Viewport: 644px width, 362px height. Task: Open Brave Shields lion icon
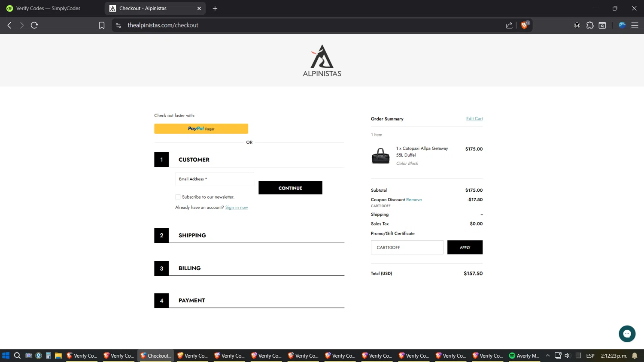(x=525, y=25)
